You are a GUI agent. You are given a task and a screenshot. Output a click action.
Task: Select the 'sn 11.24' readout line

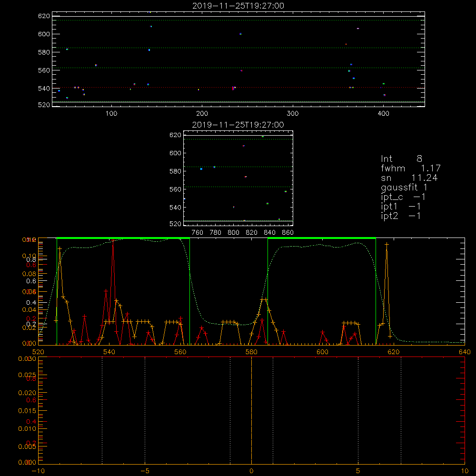click(x=409, y=178)
